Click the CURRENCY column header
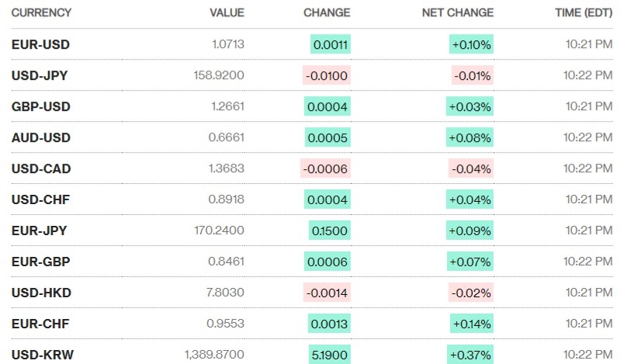This screenshot has height=364, width=624. point(41,12)
